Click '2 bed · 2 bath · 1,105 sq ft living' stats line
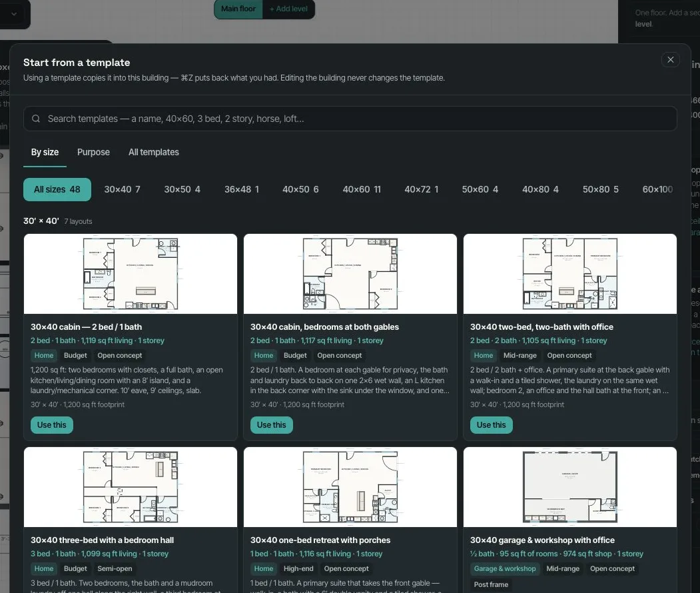This screenshot has width=700, height=593. pyautogui.click(x=538, y=340)
